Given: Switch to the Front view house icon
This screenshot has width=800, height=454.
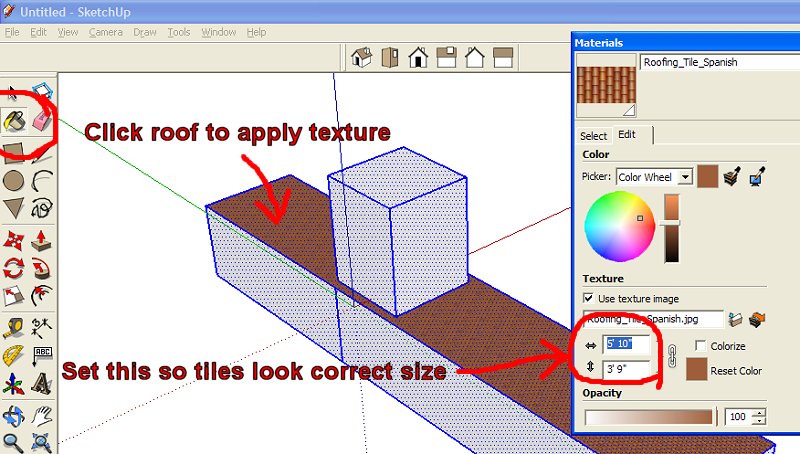Looking at the screenshot, I should coord(418,58).
